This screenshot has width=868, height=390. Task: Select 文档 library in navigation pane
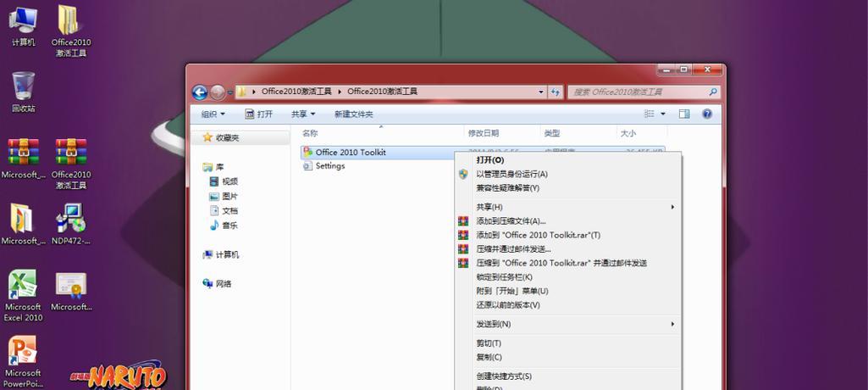pos(224,210)
